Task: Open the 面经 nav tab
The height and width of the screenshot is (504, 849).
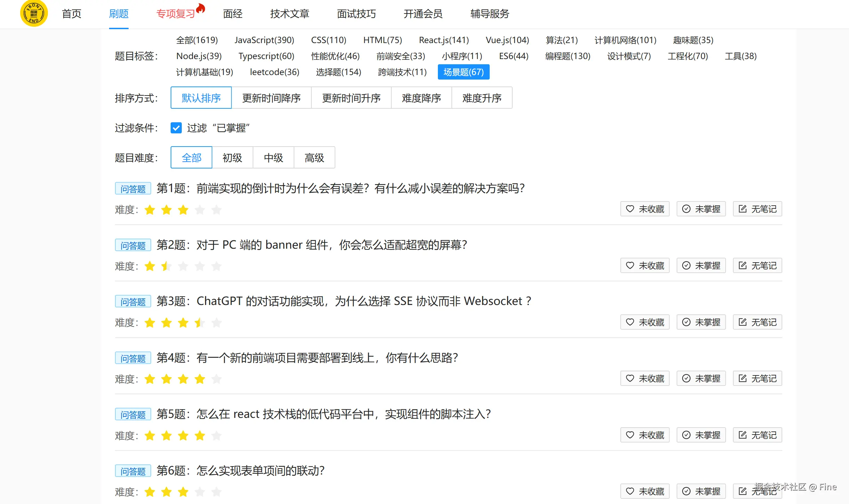Action: pyautogui.click(x=232, y=14)
